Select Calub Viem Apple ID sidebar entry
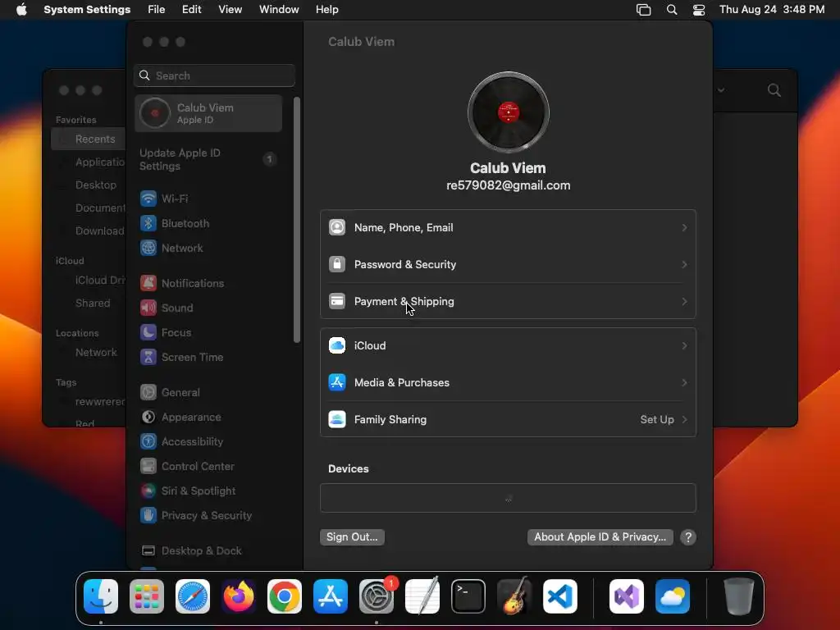Image resolution: width=840 pixels, height=630 pixels. pyautogui.click(x=208, y=113)
